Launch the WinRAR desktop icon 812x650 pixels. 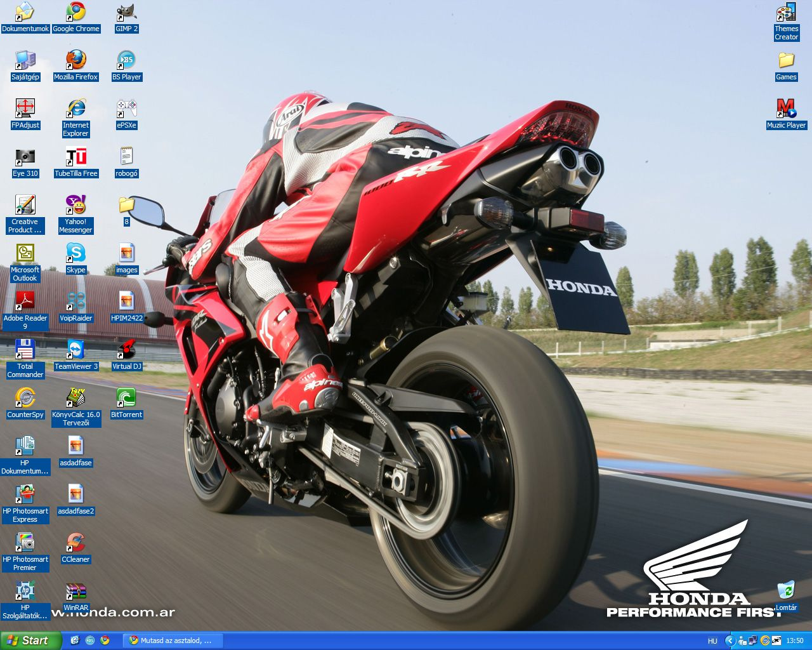75,597
